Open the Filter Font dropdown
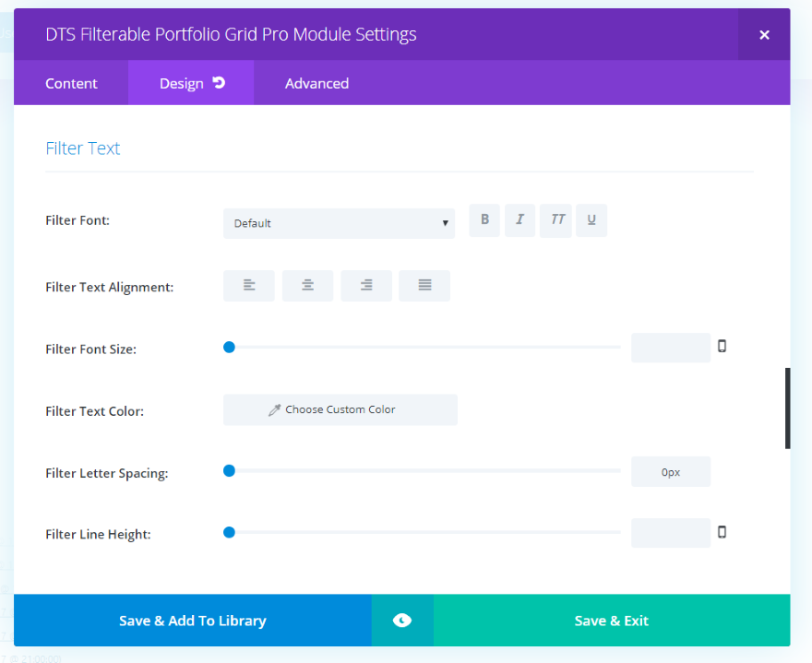Image resolution: width=812 pixels, height=663 pixels. (339, 223)
